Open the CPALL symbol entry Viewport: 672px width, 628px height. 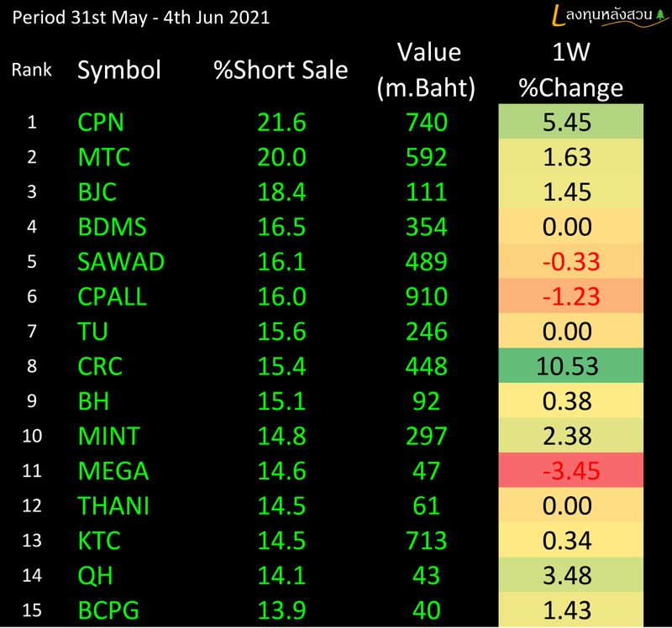pyautogui.click(x=112, y=296)
